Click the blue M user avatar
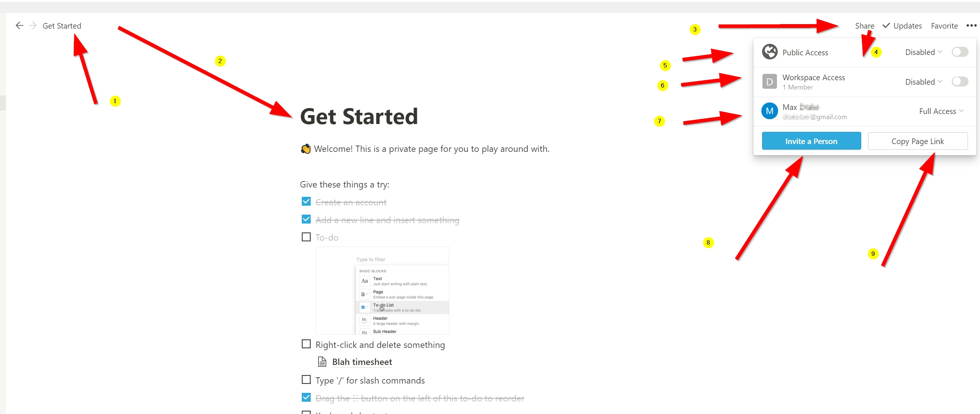The width and height of the screenshot is (980, 414). coord(769,111)
